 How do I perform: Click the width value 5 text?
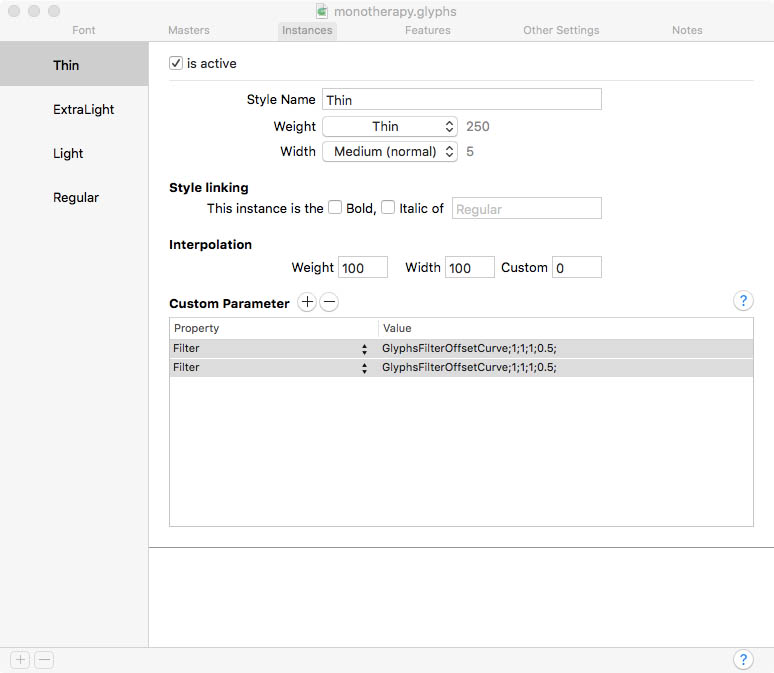(470, 152)
